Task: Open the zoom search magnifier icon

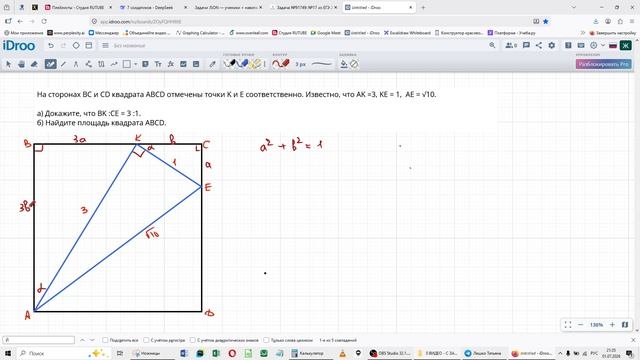Action: (492, 46)
